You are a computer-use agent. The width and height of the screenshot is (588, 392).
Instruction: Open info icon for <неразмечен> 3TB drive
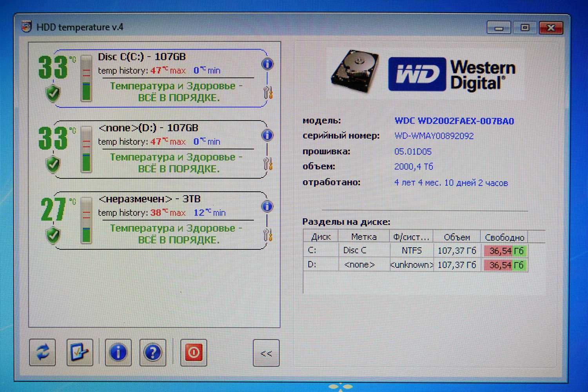(x=267, y=207)
